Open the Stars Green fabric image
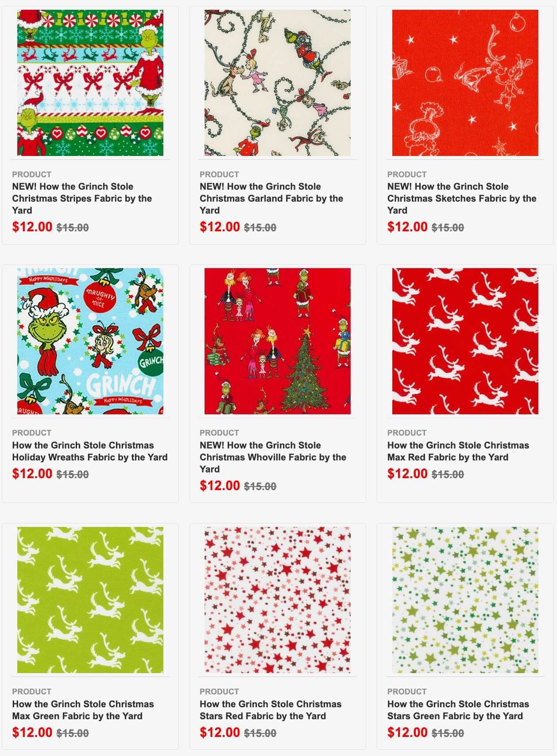The height and width of the screenshot is (756, 557). click(465, 600)
